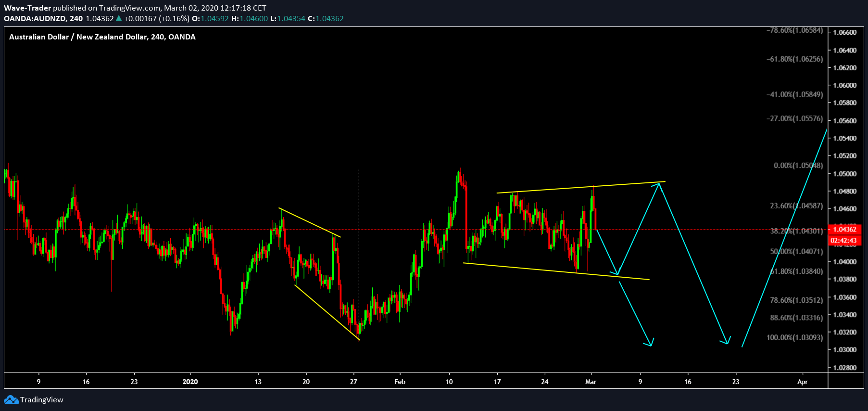This screenshot has width=868, height=411.
Task: Click the 2020 label on time axis
Action: click(x=190, y=382)
